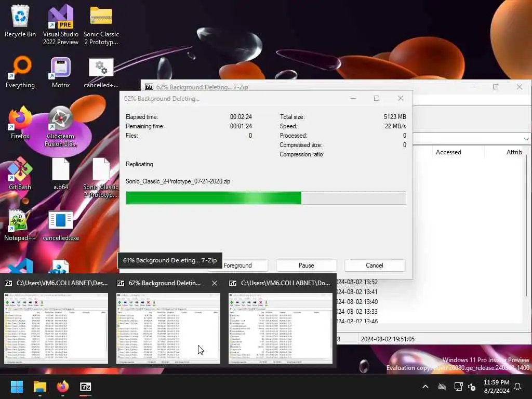Click the 13:40 date entry in file list
This screenshot has width=532, height=399.
(x=356, y=302)
